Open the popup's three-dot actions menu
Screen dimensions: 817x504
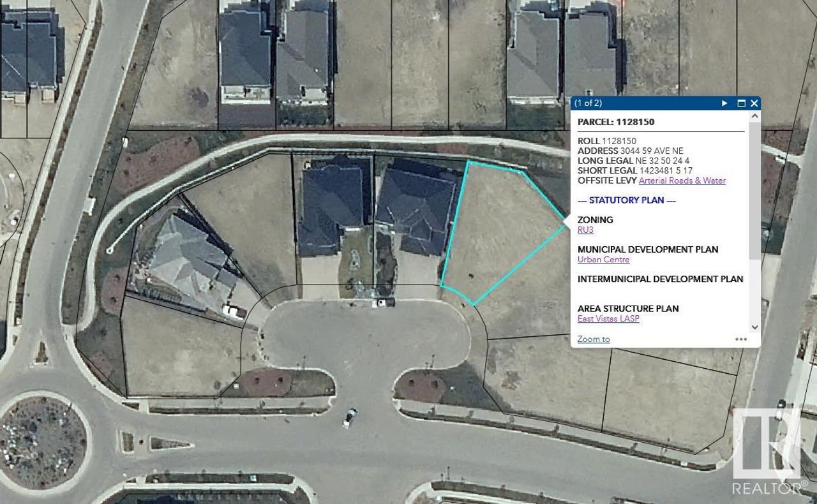tap(740, 339)
